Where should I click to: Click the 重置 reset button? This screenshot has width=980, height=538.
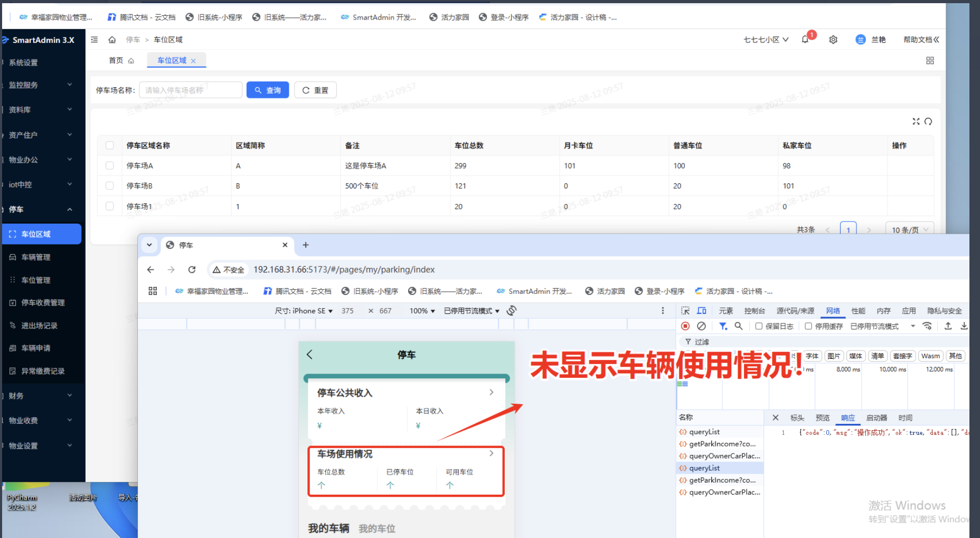pos(315,90)
